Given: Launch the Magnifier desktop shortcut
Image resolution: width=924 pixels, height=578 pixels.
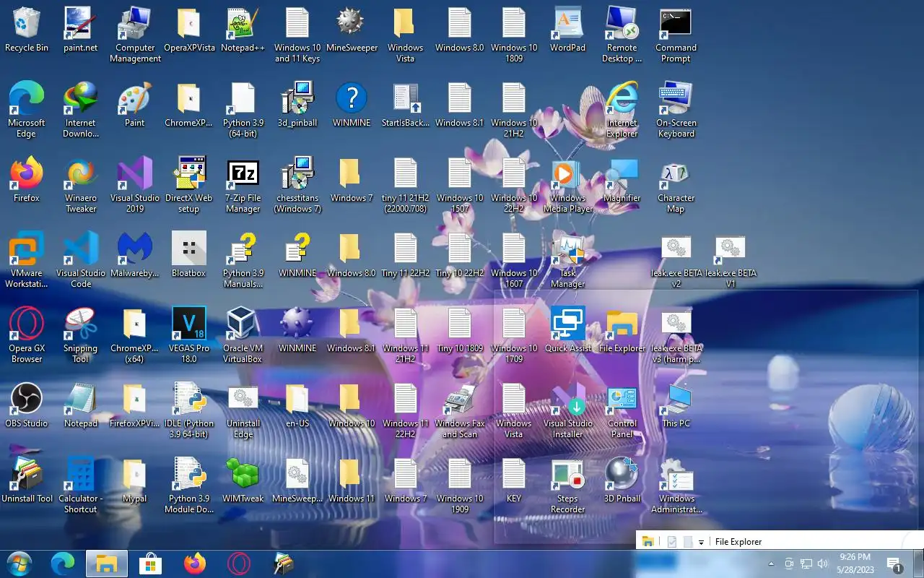Looking at the screenshot, I should point(622,180).
